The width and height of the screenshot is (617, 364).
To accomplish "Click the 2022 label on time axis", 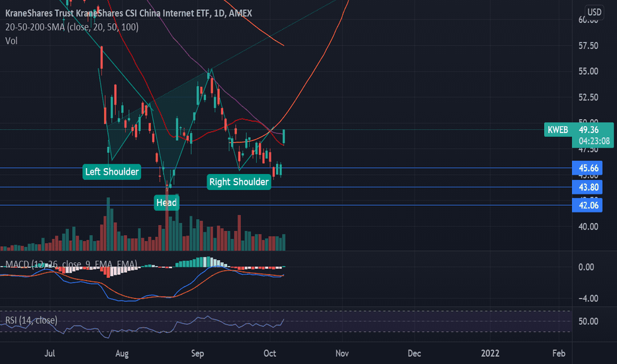I will [491, 353].
